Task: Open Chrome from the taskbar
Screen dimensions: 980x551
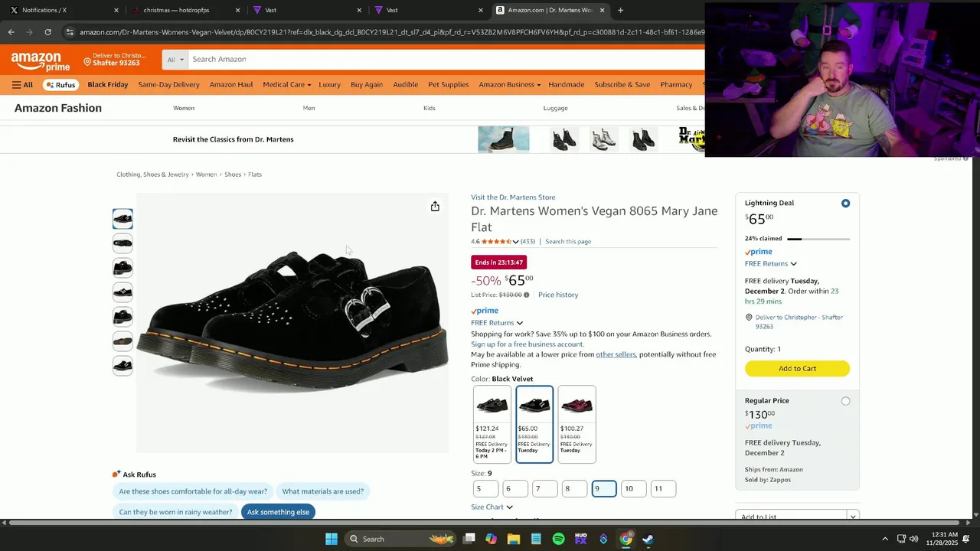Action: pyautogui.click(x=626, y=539)
